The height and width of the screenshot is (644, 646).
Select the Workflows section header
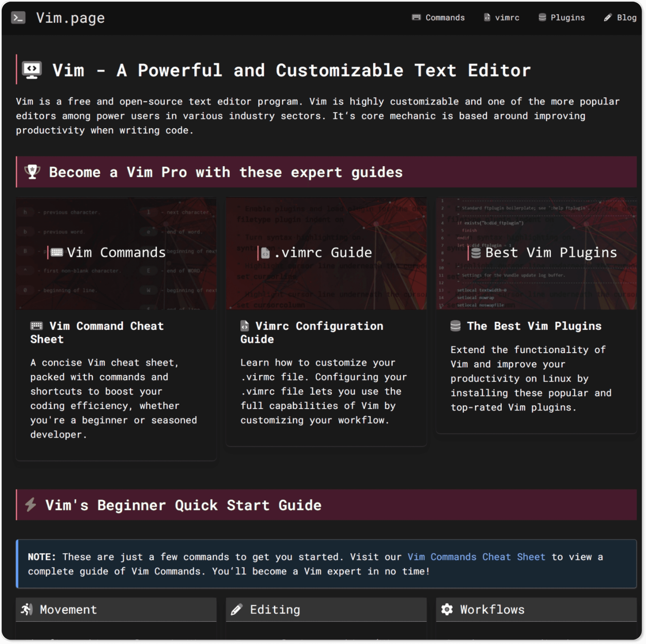pos(536,609)
